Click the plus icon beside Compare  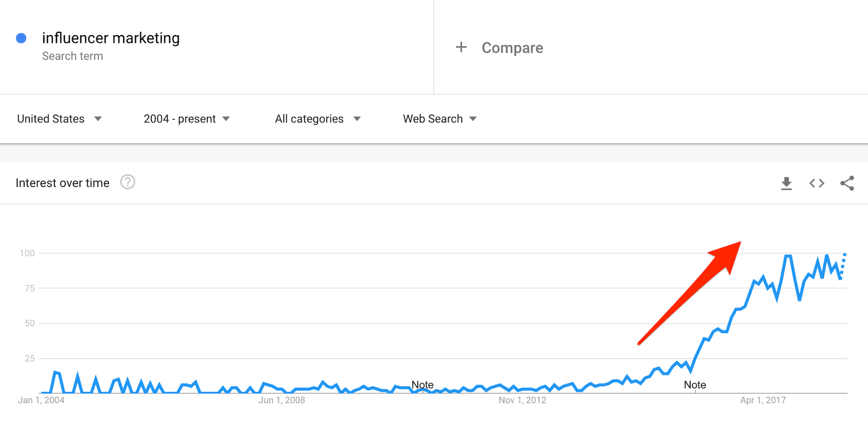[461, 47]
